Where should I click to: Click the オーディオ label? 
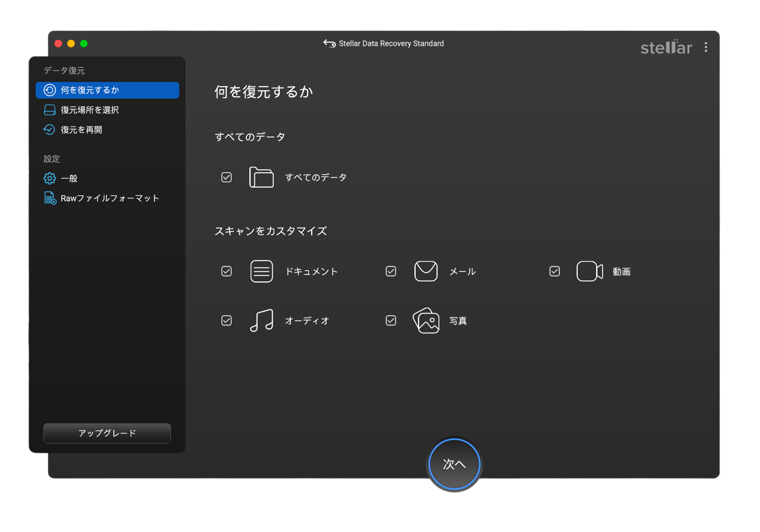307,321
